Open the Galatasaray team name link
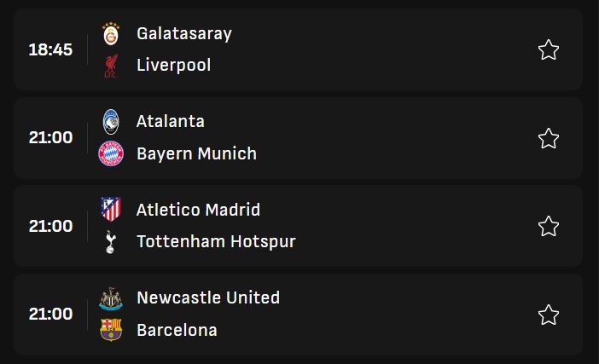Screen dimensions: 599x364 point(184,33)
